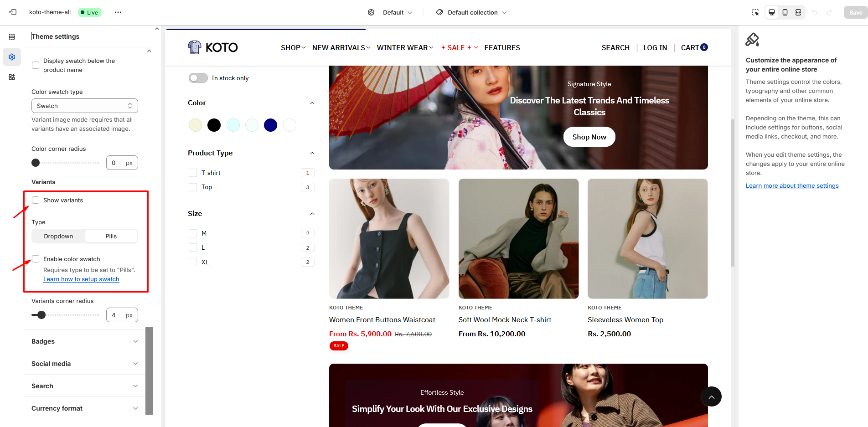
Task: Open the Sections sidebar icon
Action: coord(12,37)
